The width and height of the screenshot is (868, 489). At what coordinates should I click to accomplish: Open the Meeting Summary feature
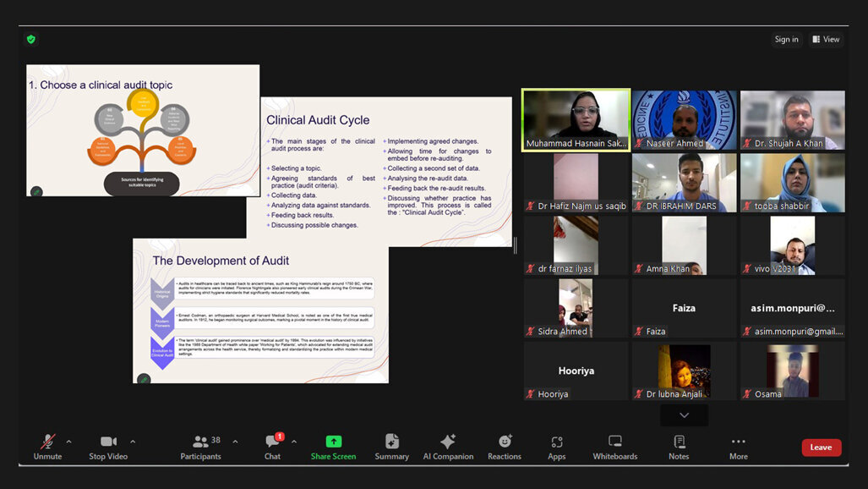click(391, 447)
